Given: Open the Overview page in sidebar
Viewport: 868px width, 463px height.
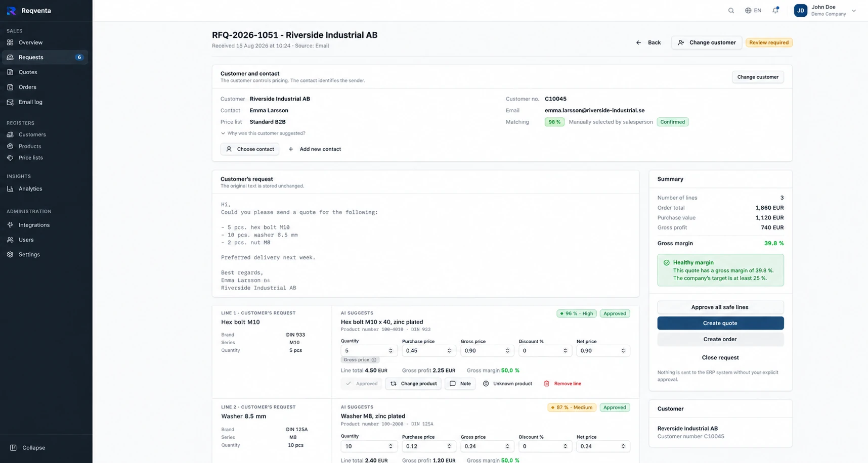Looking at the screenshot, I should coord(45,42).
